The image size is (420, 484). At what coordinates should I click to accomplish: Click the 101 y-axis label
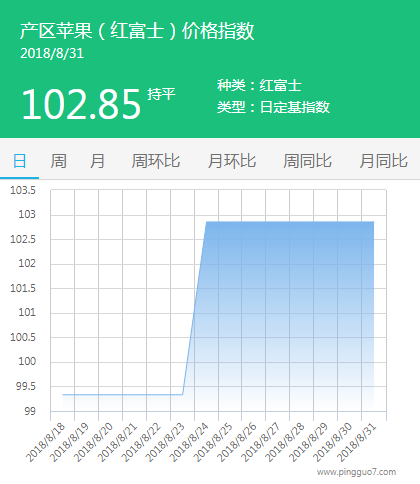(27, 312)
